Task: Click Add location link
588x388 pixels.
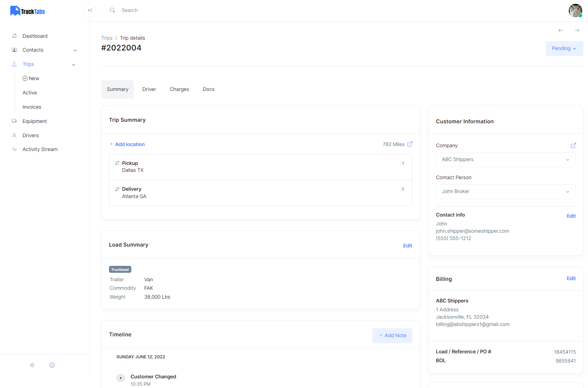Action: (130, 144)
